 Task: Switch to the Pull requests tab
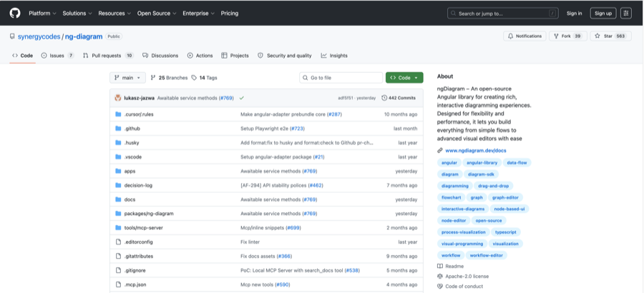pyautogui.click(x=109, y=56)
